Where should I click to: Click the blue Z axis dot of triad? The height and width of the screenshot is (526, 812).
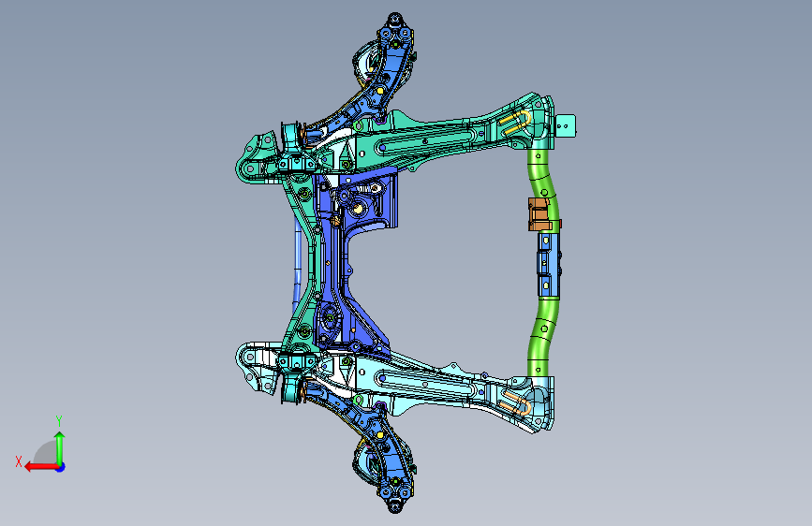tap(61, 467)
